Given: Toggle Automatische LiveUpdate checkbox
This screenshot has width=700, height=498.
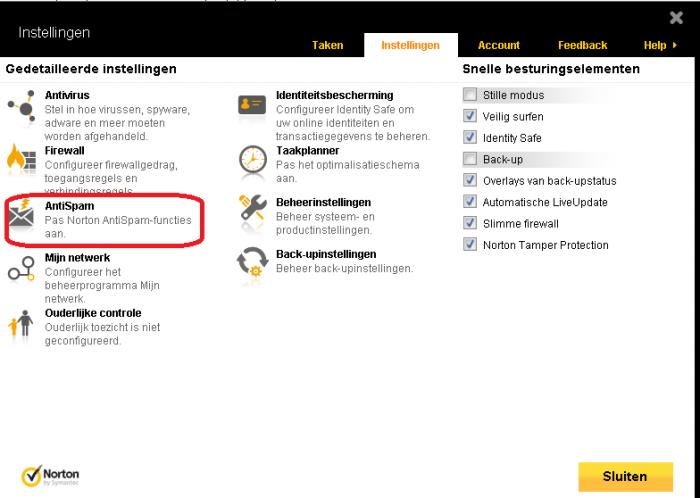Looking at the screenshot, I should [470, 202].
